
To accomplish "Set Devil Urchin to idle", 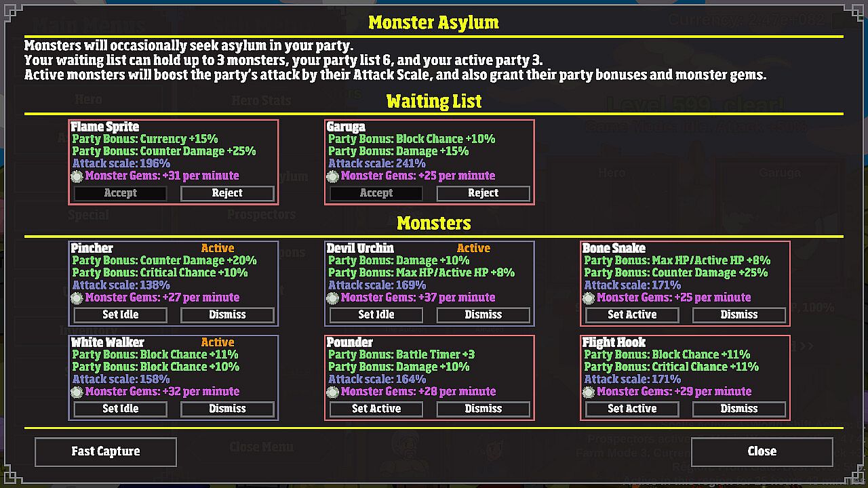I will 376,315.
